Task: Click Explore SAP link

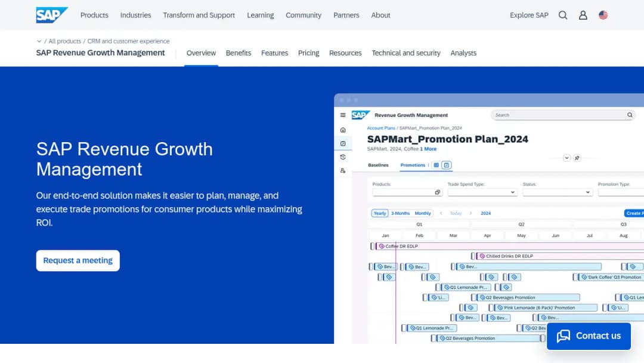Action: [529, 15]
